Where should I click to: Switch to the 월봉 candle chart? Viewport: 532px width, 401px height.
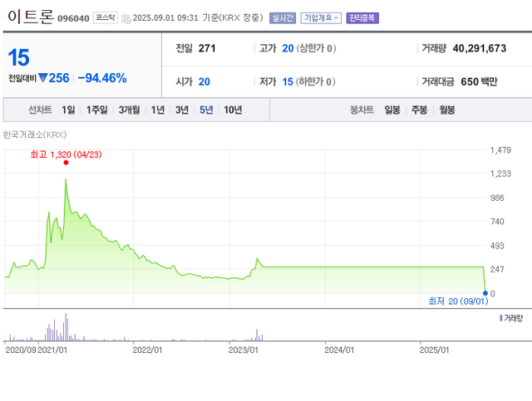pos(447,110)
